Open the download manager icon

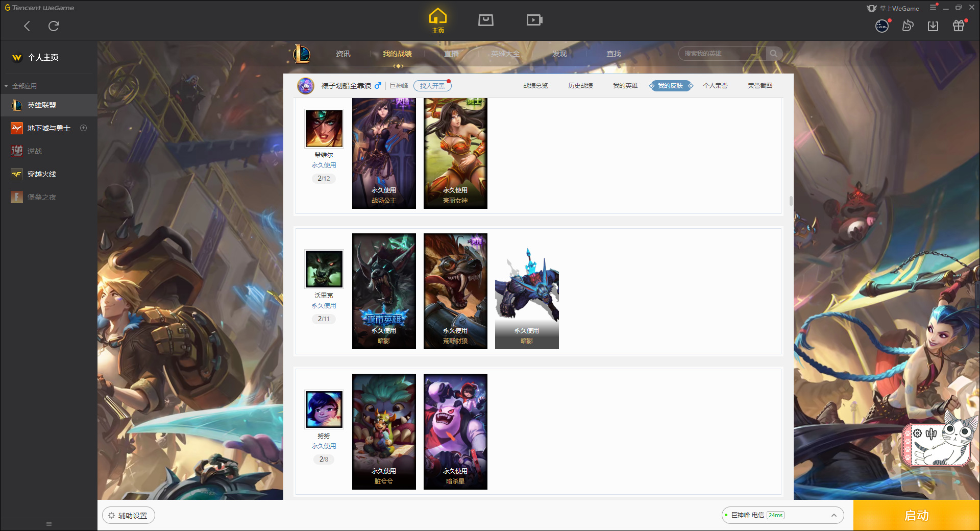click(933, 26)
